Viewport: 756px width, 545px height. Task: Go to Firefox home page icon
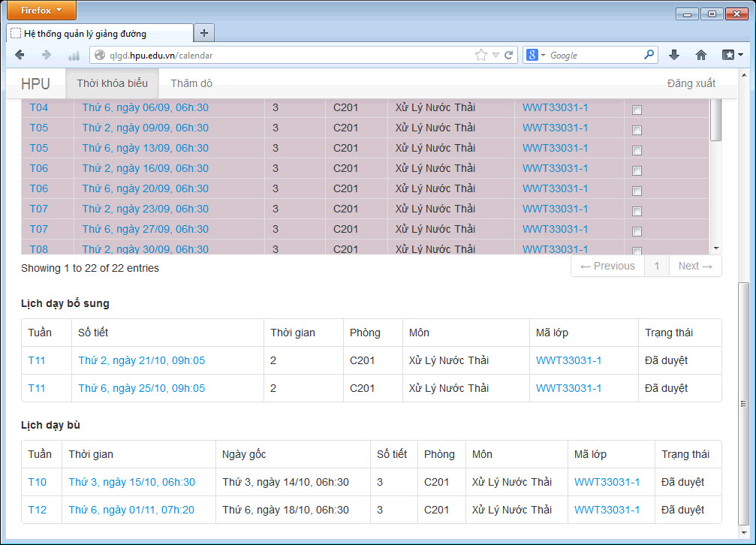701,55
